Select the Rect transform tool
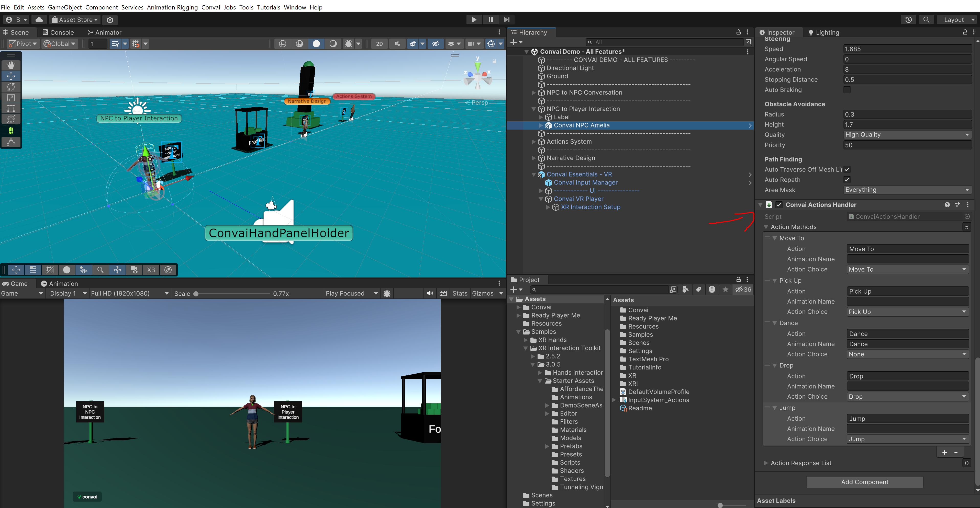 (x=11, y=108)
